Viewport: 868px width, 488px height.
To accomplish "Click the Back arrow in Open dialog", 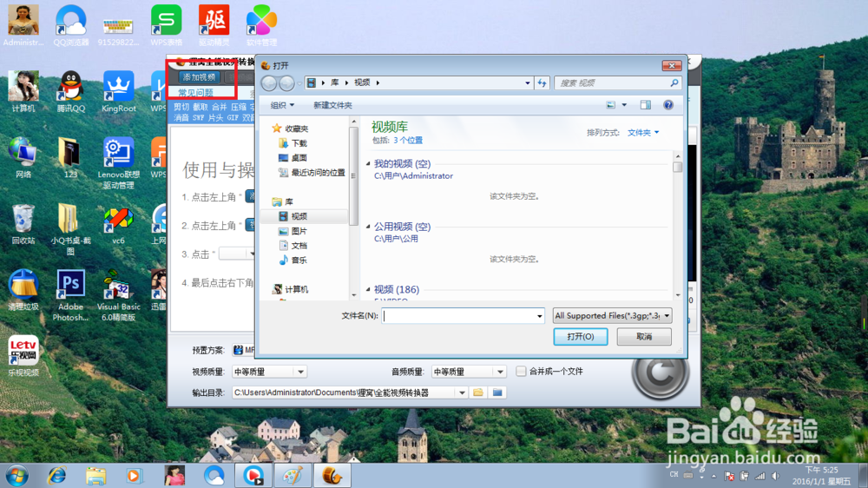I will [270, 83].
